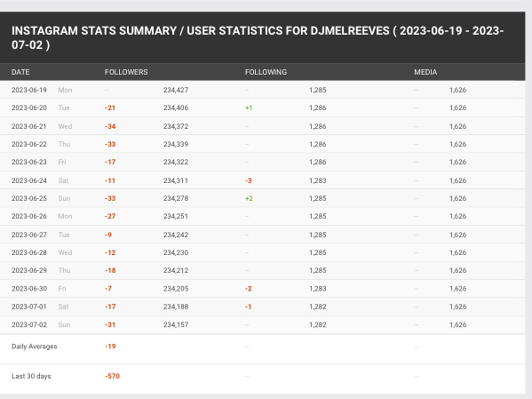Click follower count 234,427
The height and width of the screenshot is (399, 532).
176,90
